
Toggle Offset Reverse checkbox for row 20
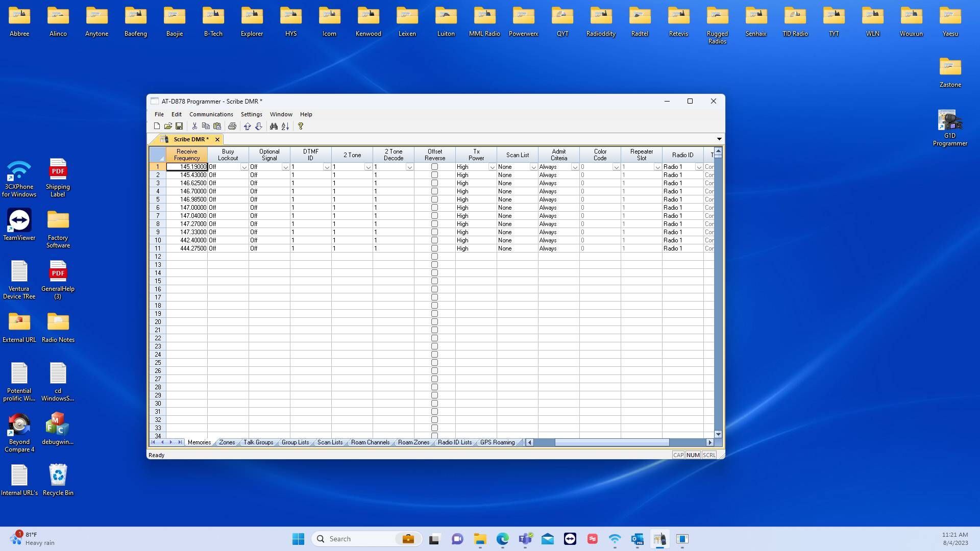[434, 322]
